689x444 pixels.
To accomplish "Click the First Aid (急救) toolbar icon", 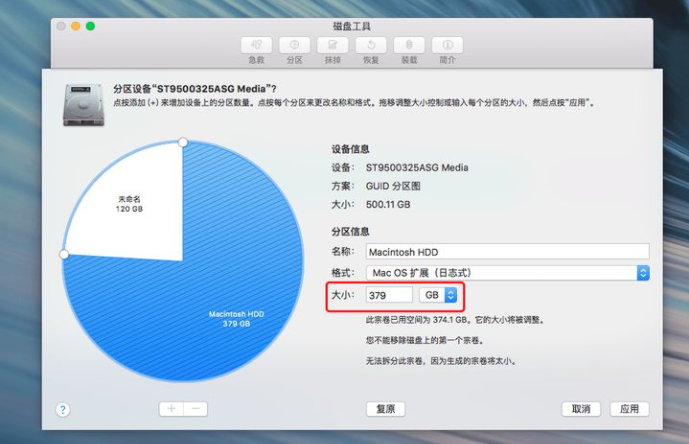I will [x=256, y=45].
